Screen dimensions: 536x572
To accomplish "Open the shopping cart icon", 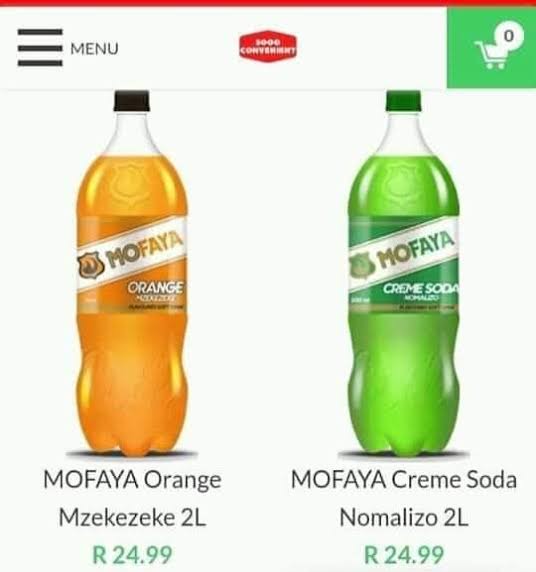I will 491,55.
